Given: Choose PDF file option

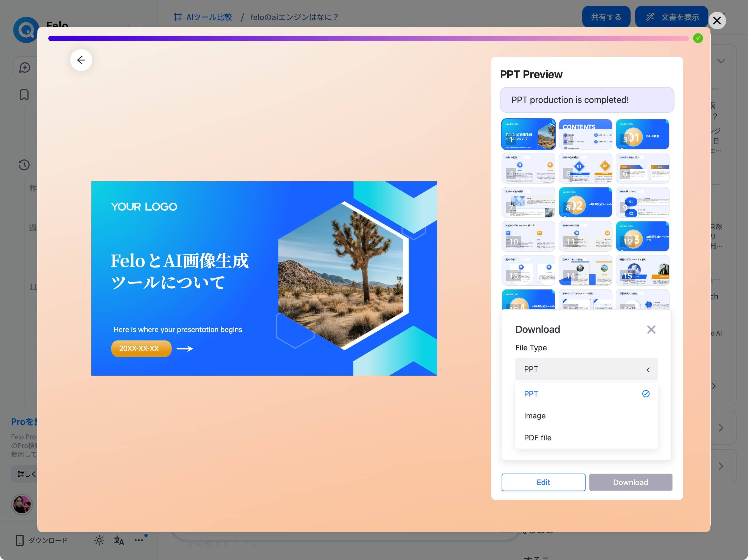Looking at the screenshot, I should 537,438.
